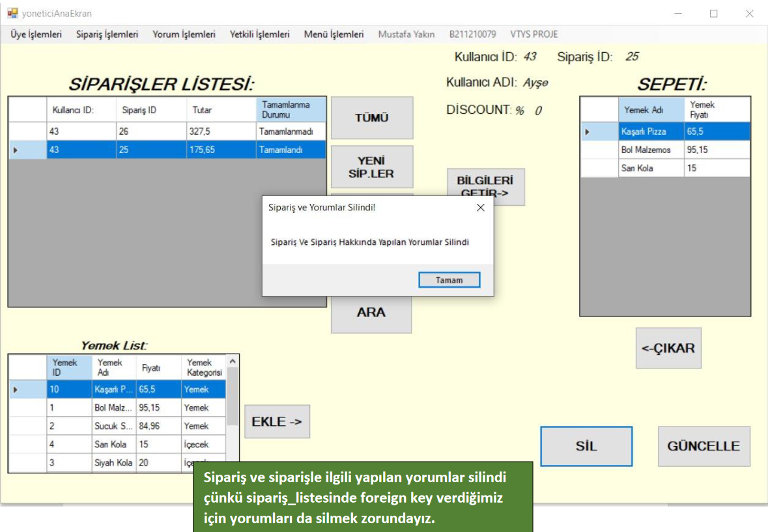Open the Yetkili İşlemleri menu
This screenshot has height=532, width=768.
[x=259, y=35]
